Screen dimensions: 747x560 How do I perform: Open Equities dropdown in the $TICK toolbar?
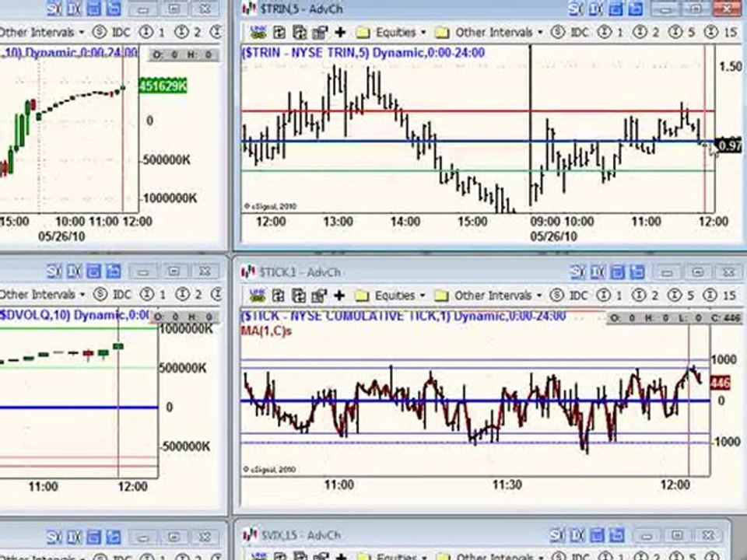(390, 296)
